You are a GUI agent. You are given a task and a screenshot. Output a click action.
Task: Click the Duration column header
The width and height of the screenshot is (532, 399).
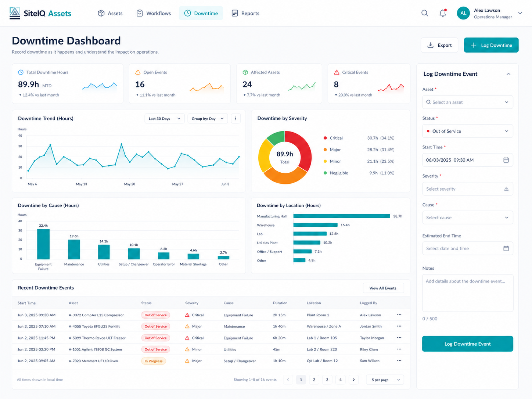pos(280,303)
